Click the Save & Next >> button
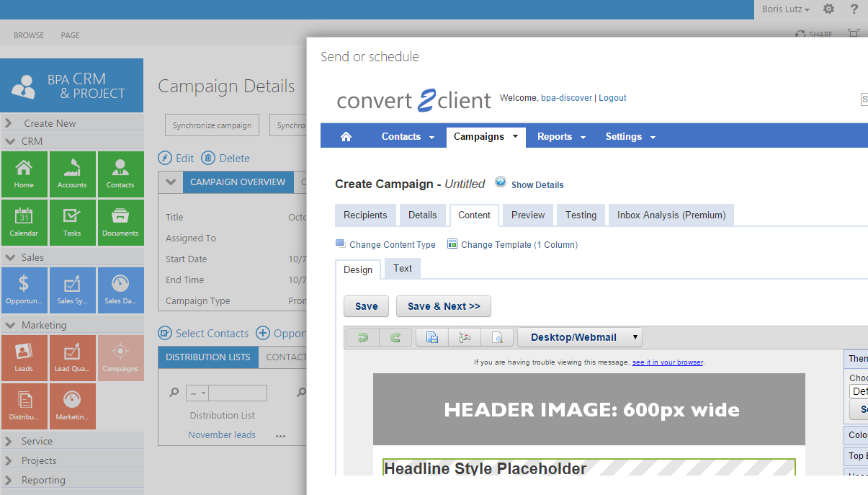Viewport: 868px width, 495px height. [x=443, y=306]
